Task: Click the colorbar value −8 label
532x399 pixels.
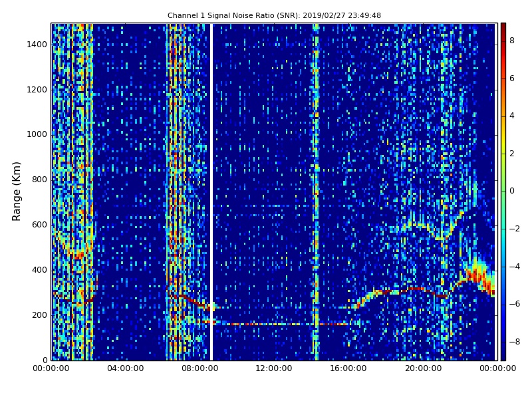Action: tap(515, 342)
